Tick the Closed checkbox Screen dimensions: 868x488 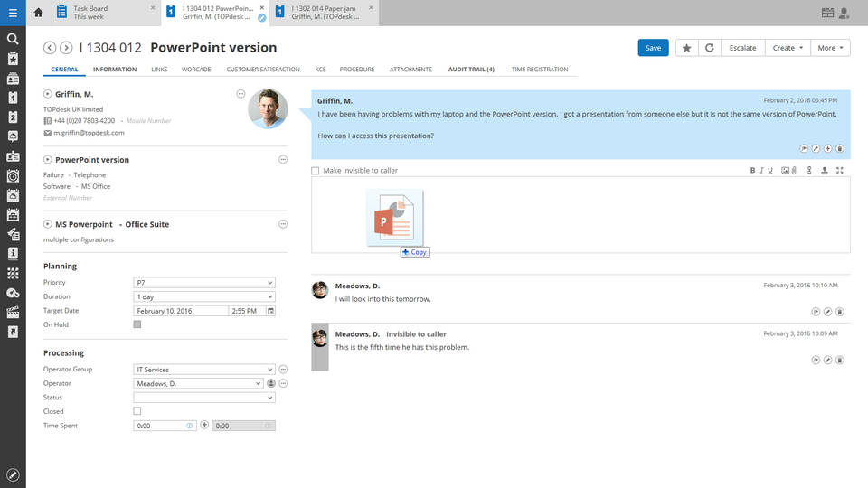[137, 411]
